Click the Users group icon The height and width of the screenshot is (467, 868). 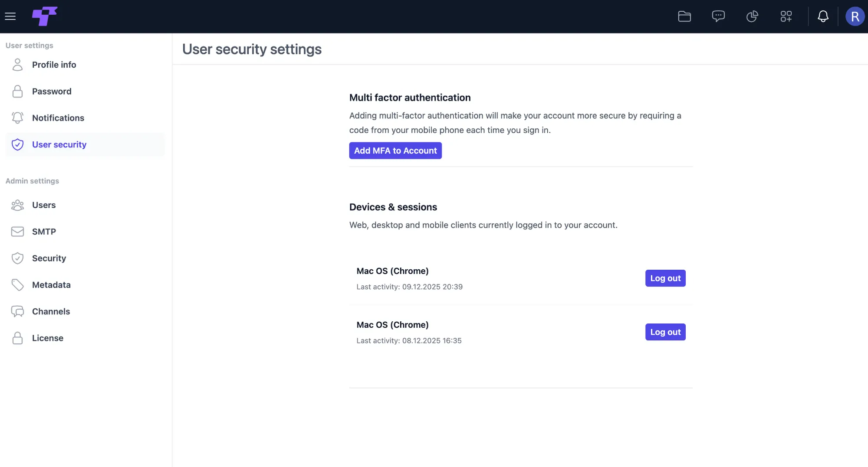pos(17,205)
